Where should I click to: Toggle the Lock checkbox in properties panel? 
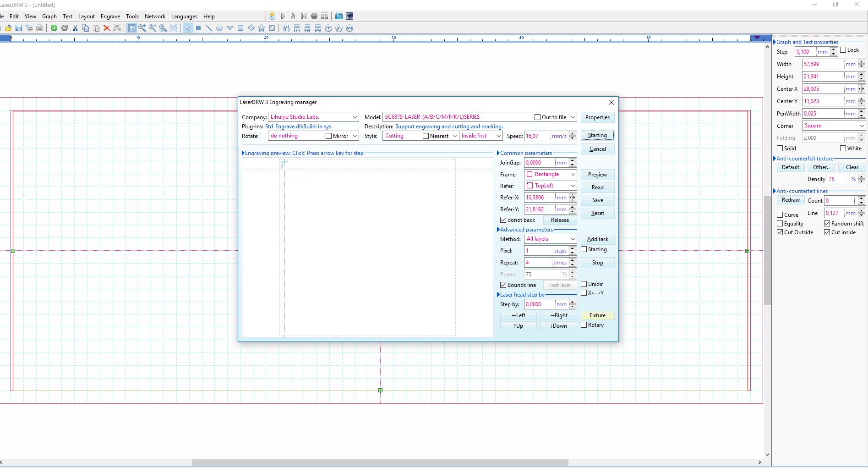tap(843, 50)
